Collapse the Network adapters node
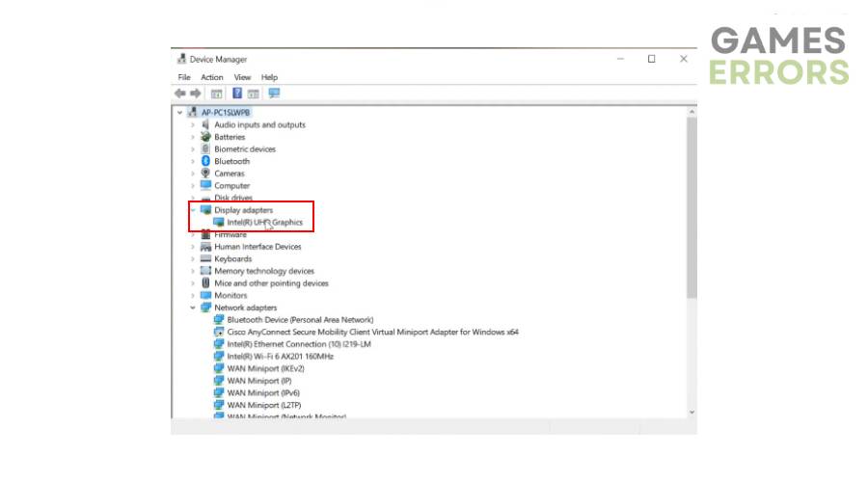Viewport: 868px width, 482px height. tap(193, 308)
